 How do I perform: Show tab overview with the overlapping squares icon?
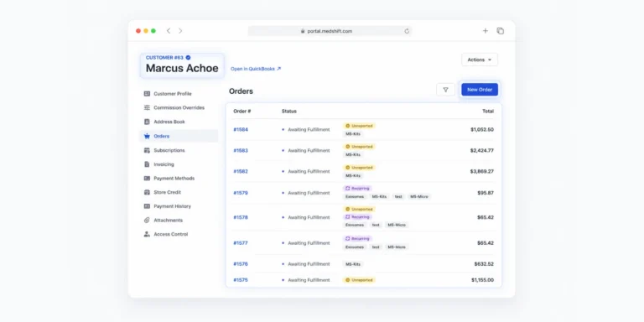point(501,31)
